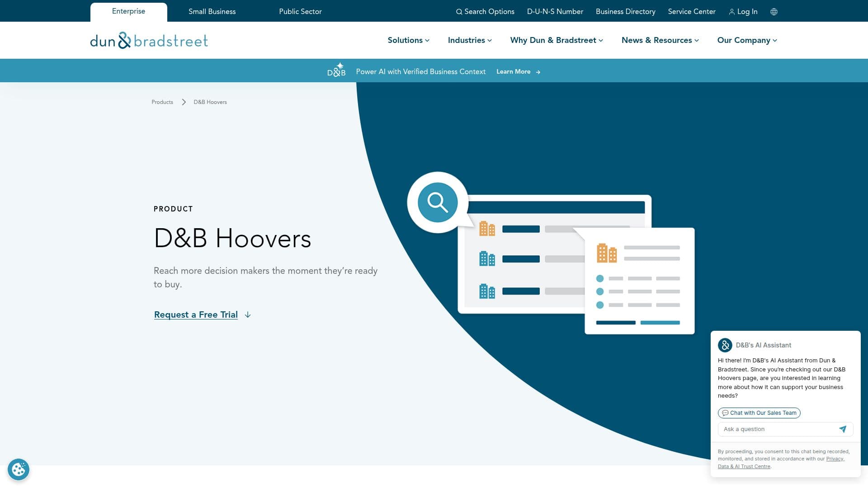Go to Products breadcrumb
The image size is (868, 488).
tap(162, 102)
